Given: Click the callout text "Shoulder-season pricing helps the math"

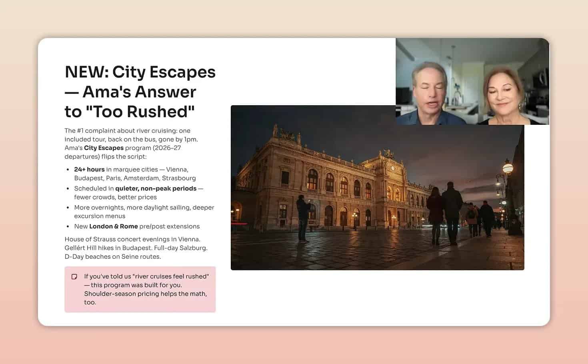Looking at the screenshot, I should pos(146,294).
